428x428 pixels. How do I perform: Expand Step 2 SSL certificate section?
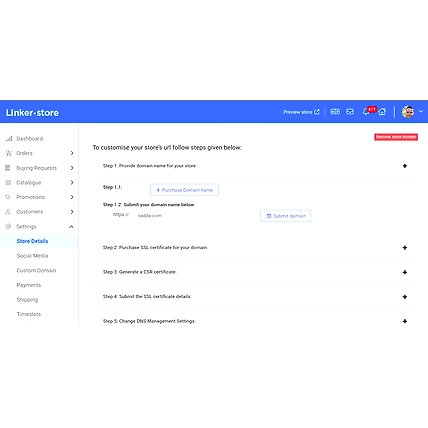[x=405, y=248]
